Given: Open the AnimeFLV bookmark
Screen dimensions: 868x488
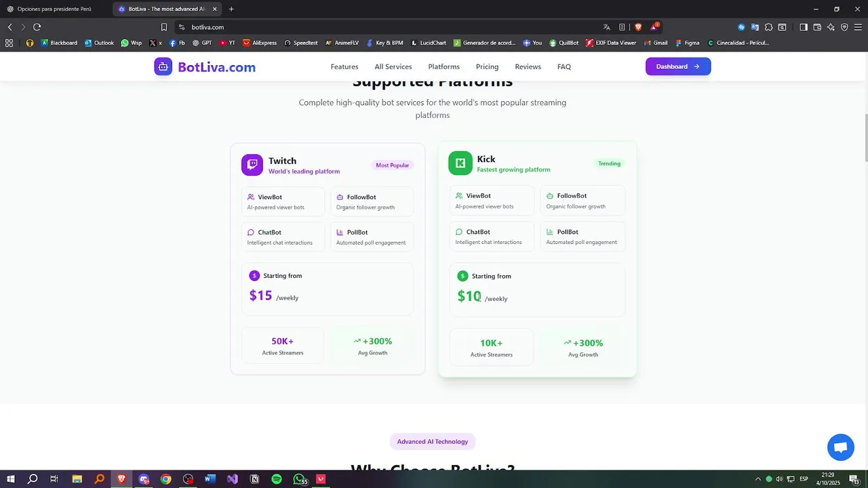Looking at the screenshot, I should coord(342,43).
